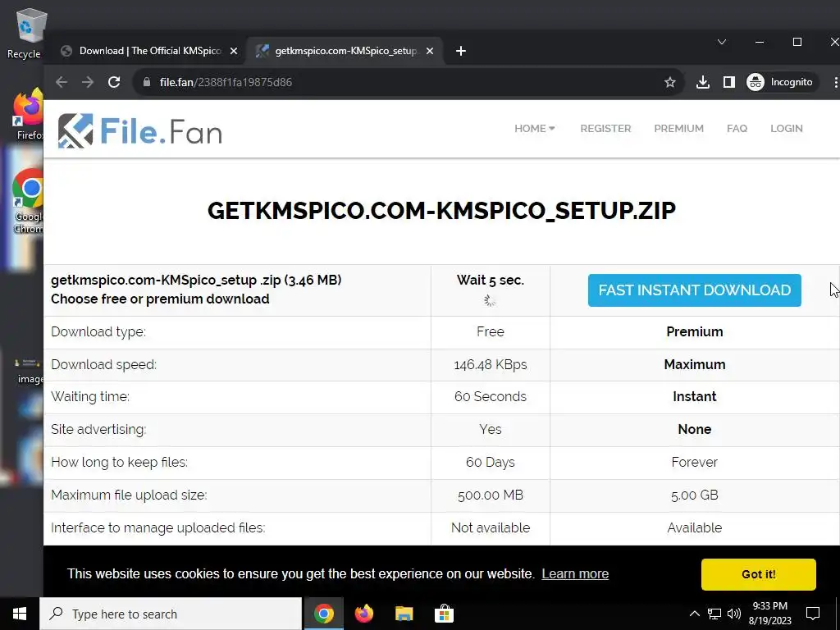Image resolution: width=840 pixels, height=630 pixels.
Task: Close the Download KMSpico Official tab
Action: [234, 51]
